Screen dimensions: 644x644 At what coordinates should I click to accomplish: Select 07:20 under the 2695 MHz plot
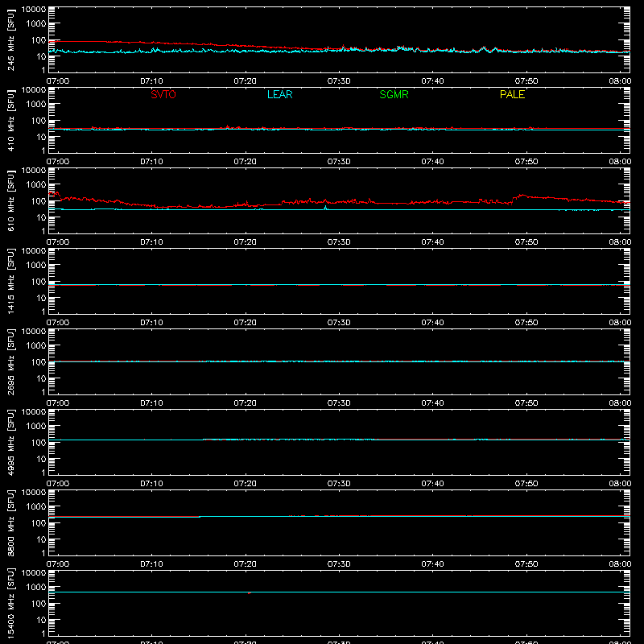246,403
